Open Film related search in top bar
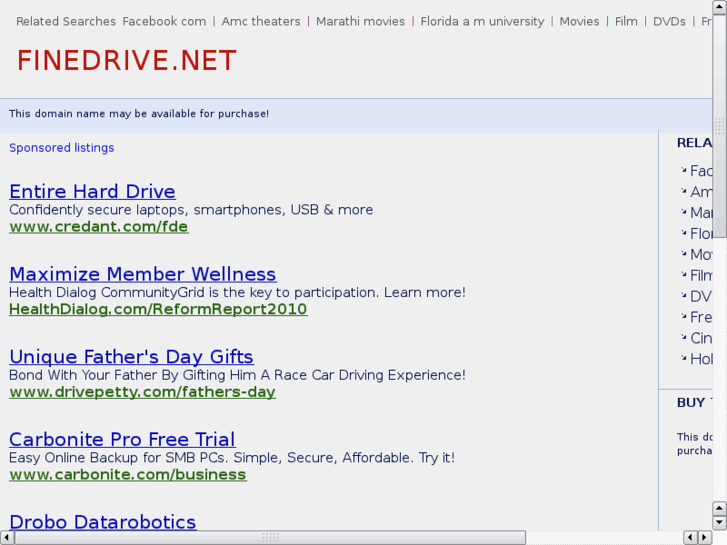 626,21
